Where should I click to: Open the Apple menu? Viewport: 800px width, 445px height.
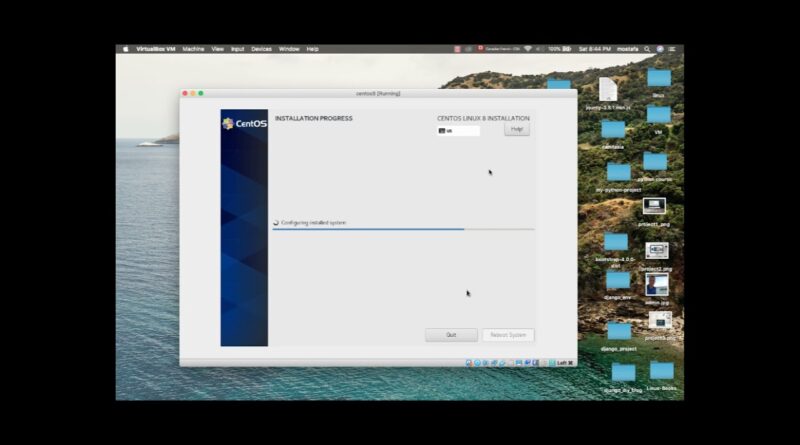[126, 49]
